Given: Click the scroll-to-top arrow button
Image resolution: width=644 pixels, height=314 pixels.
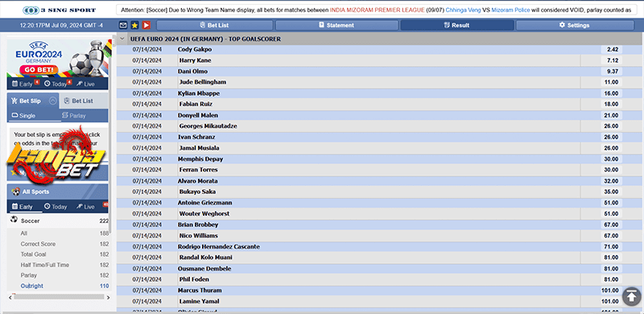Looking at the screenshot, I should click(x=631, y=296).
